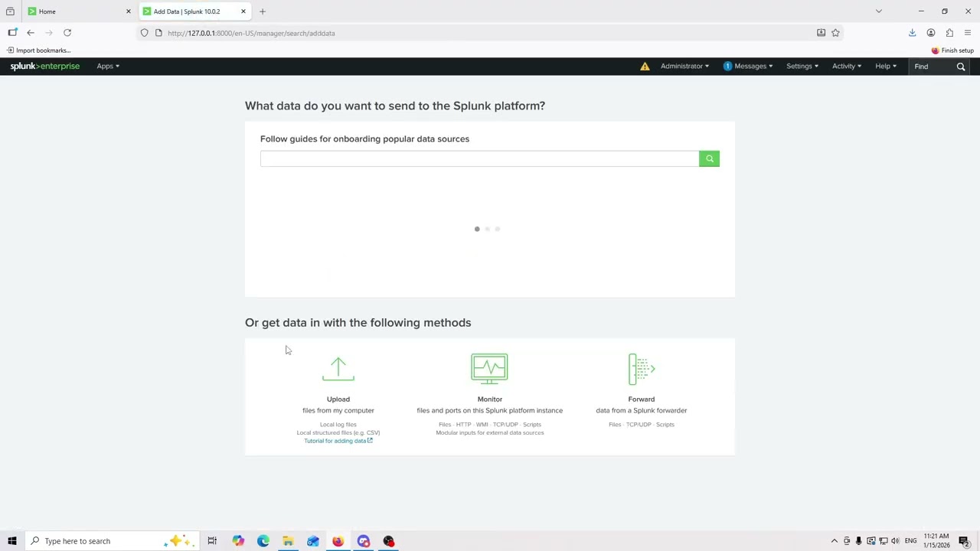Click the Find magnifier icon
Screen dimensions: 980x551
point(961,67)
